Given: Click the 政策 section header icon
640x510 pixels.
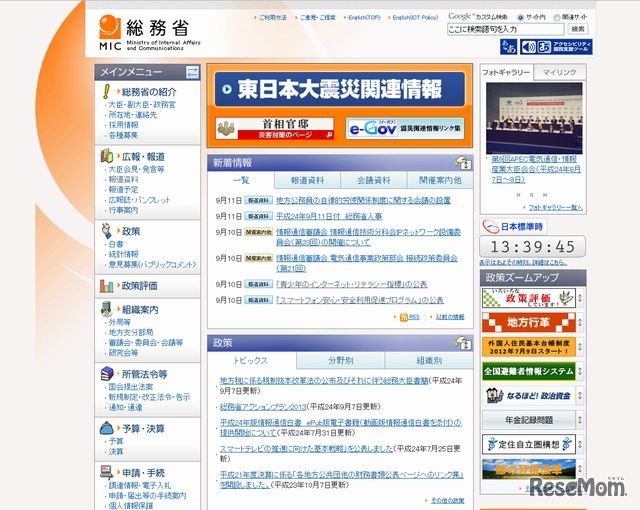Looking at the screenshot, I should coord(464,343).
